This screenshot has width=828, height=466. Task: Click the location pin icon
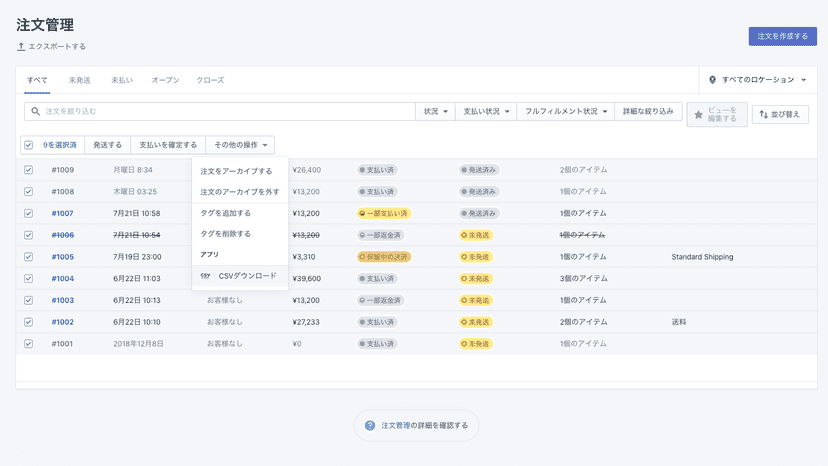pos(712,80)
